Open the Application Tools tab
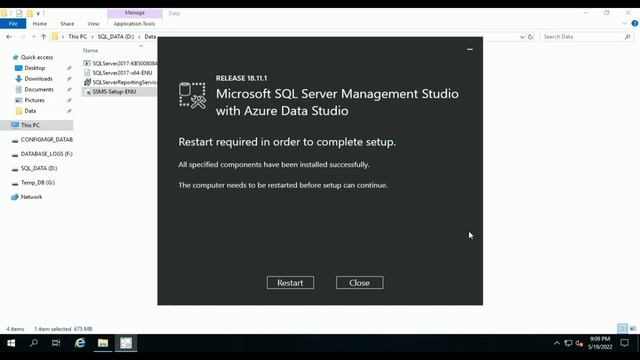Image resolution: width=640 pixels, height=360 pixels. [x=134, y=24]
